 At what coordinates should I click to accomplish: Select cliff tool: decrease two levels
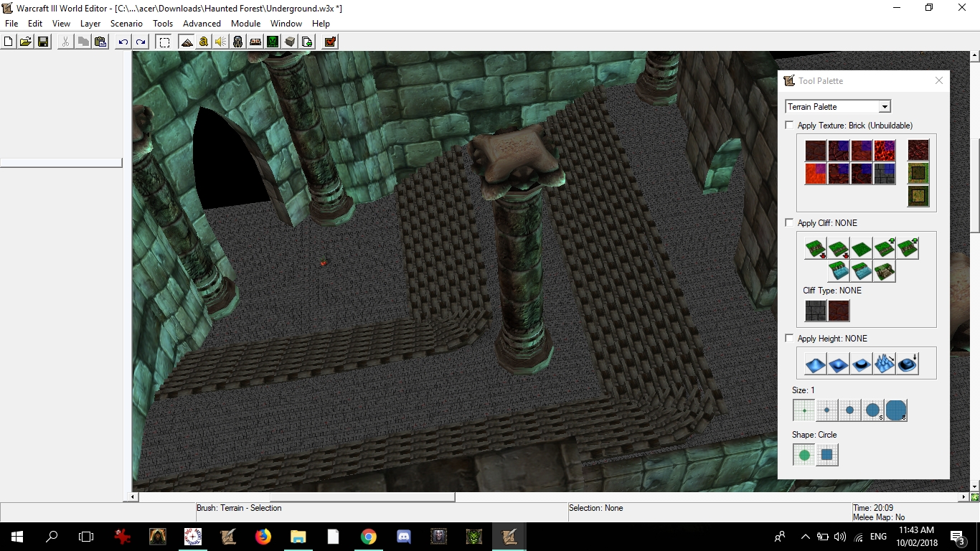(x=815, y=248)
